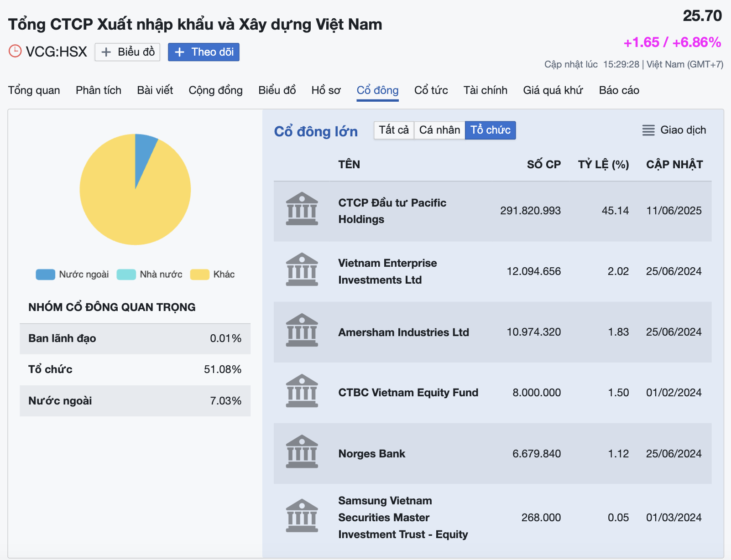
Task: Select the Cá nhân shareholder filter
Action: point(439,130)
